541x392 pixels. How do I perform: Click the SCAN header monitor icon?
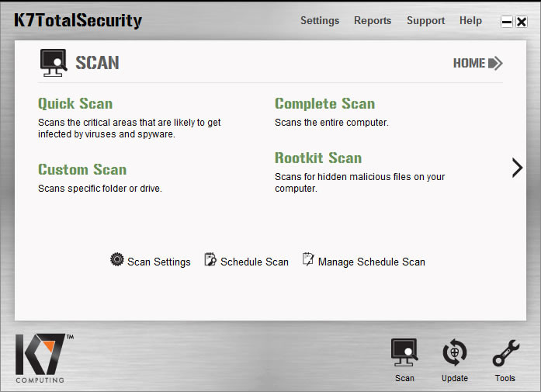pyautogui.click(x=54, y=63)
